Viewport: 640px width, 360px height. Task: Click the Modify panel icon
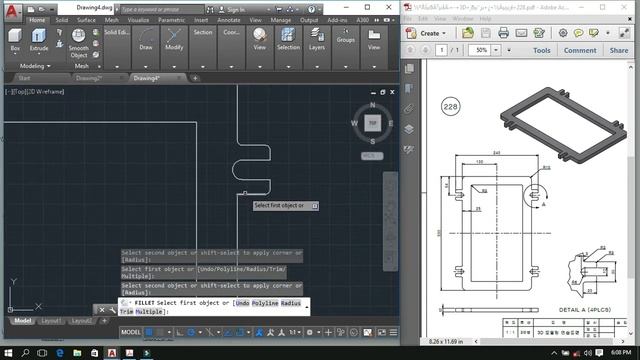click(x=174, y=36)
